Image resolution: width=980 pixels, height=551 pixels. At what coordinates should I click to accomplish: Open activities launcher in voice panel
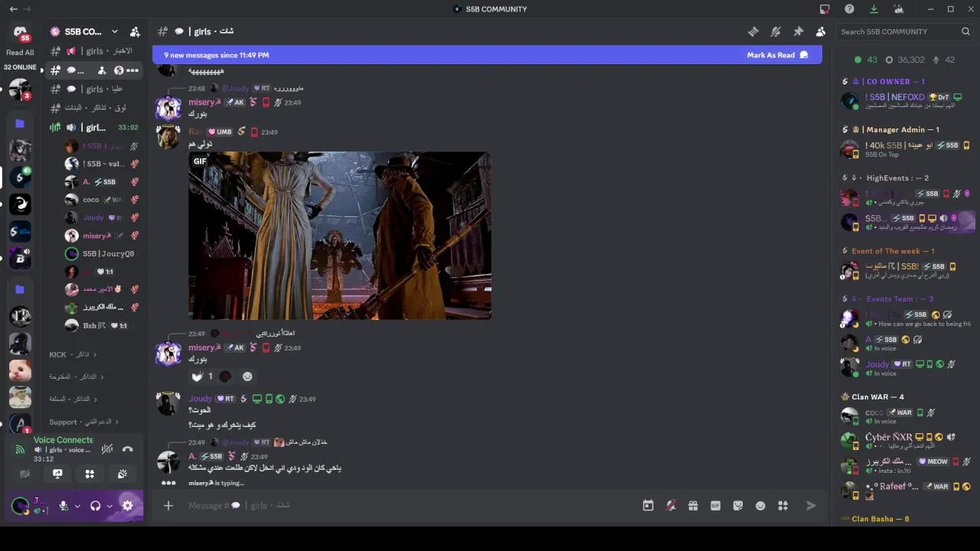(x=90, y=474)
